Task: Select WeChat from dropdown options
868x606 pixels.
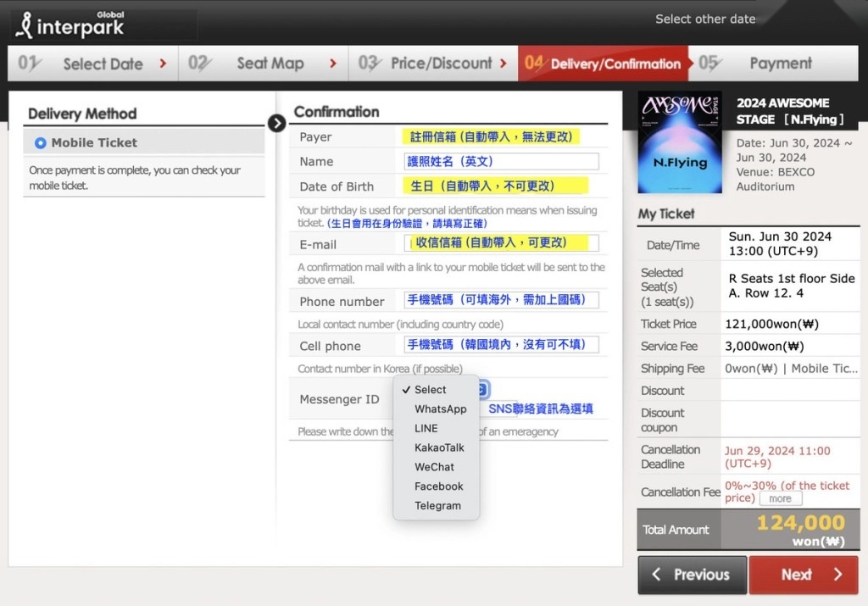Action: click(434, 467)
